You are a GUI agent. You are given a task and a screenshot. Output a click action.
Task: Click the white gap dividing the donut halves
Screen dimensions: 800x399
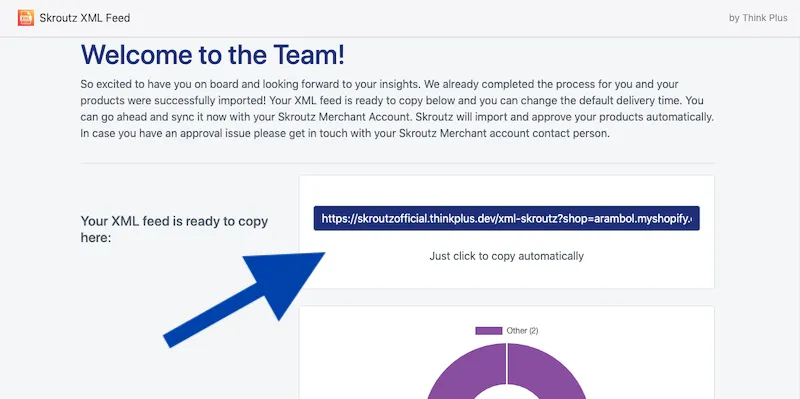507,364
